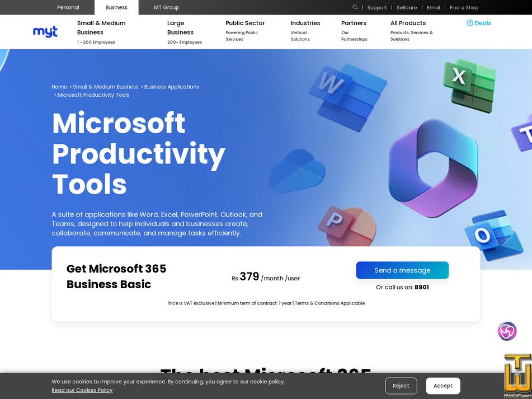The width and height of the screenshot is (532, 399).
Task: Open Business Applications breadcrumb
Action: point(172,87)
